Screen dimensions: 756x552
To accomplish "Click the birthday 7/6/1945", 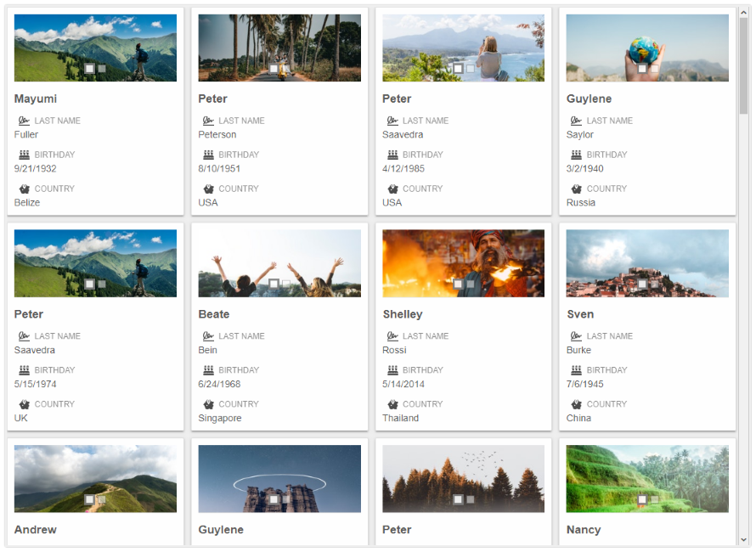I will coord(585,384).
